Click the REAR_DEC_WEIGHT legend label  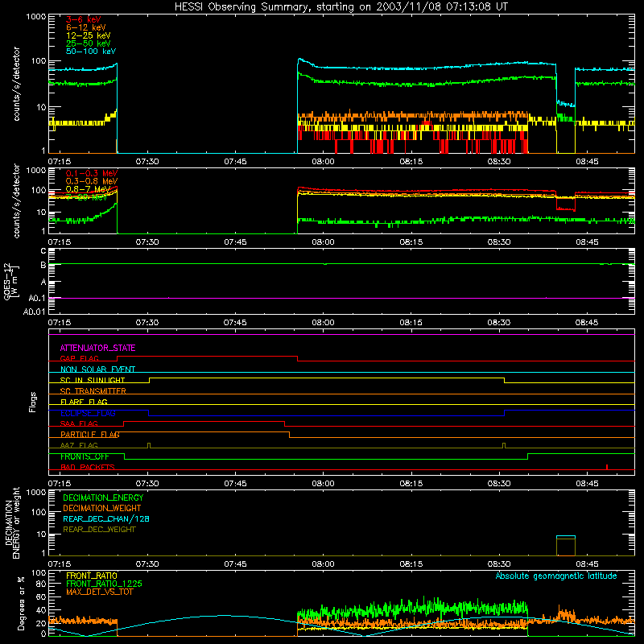(99, 530)
